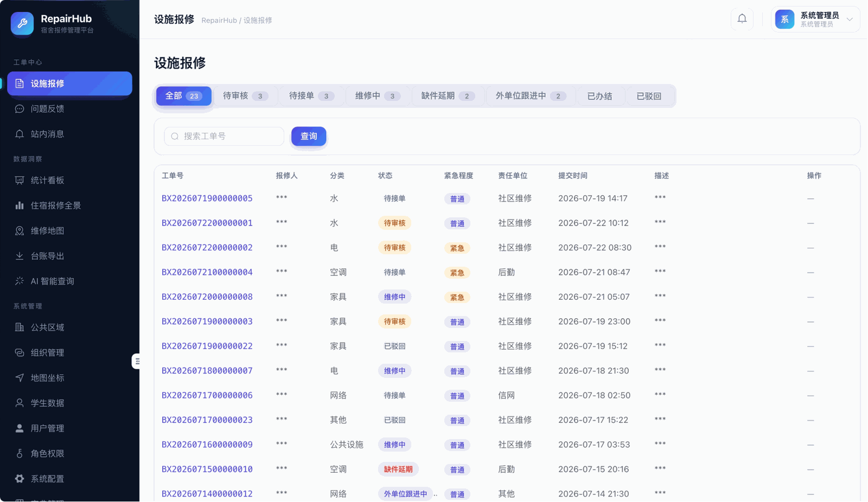
Task: Go to 住宿报修全景 in the sidebar
Action: (69, 205)
